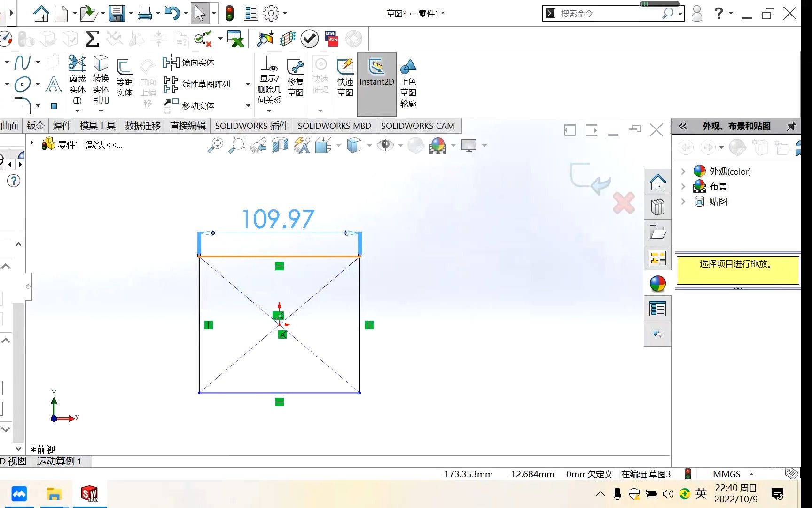Expand the 零件1 feature tree node
This screenshot has height=508, width=812.
click(32, 143)
